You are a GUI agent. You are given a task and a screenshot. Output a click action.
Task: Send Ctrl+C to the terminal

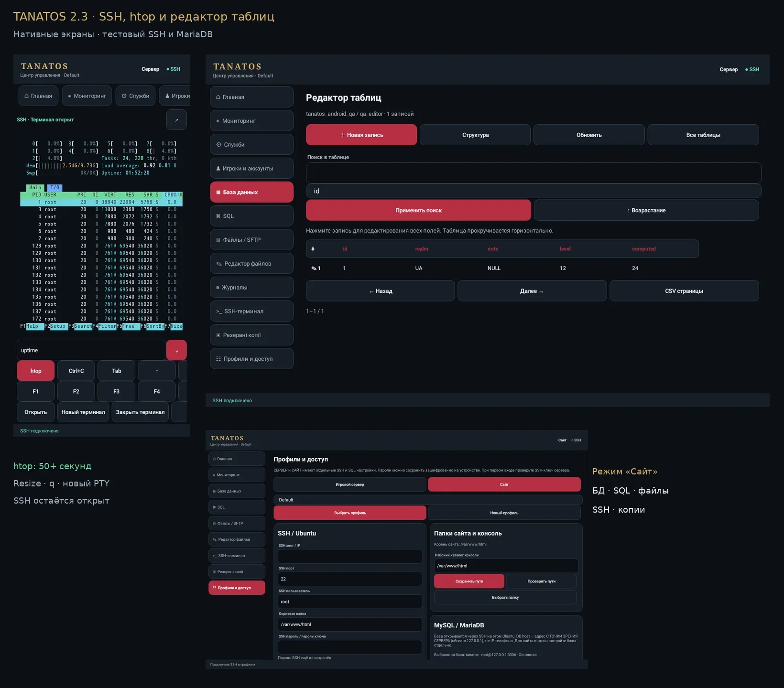coord(76,371)
